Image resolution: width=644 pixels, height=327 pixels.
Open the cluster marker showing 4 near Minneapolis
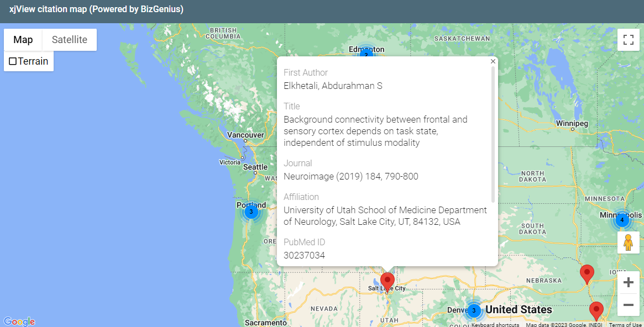(x=622, y=219)
